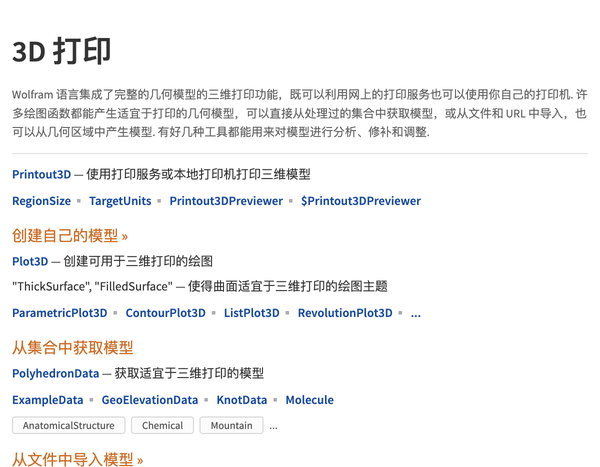Viewport: 600px width, 467px height.
Task: Open the Printout3DPreviewer link
Action: coord(226,201)
